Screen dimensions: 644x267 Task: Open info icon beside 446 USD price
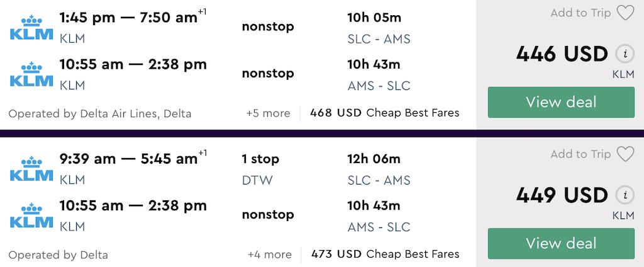pyautogui.click(x=624, y=54)
